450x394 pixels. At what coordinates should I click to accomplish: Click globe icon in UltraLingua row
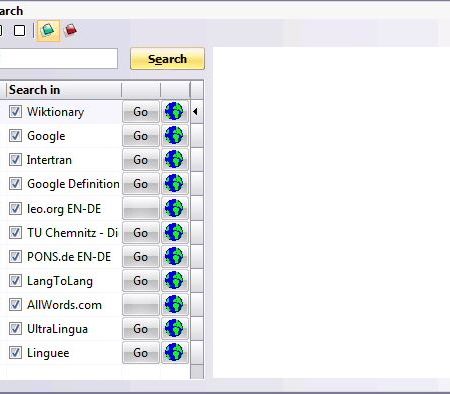tap(174, 328)
